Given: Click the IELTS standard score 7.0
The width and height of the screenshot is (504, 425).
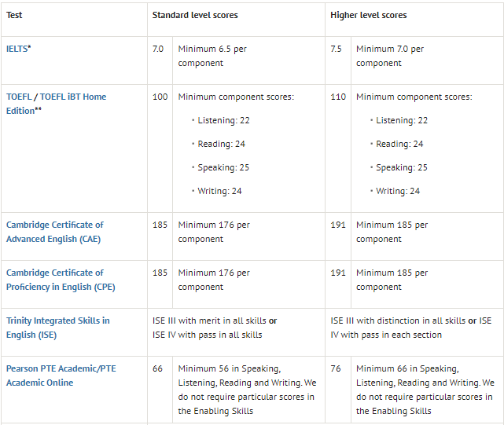Looking at the screenshot, I should [158, 49].
